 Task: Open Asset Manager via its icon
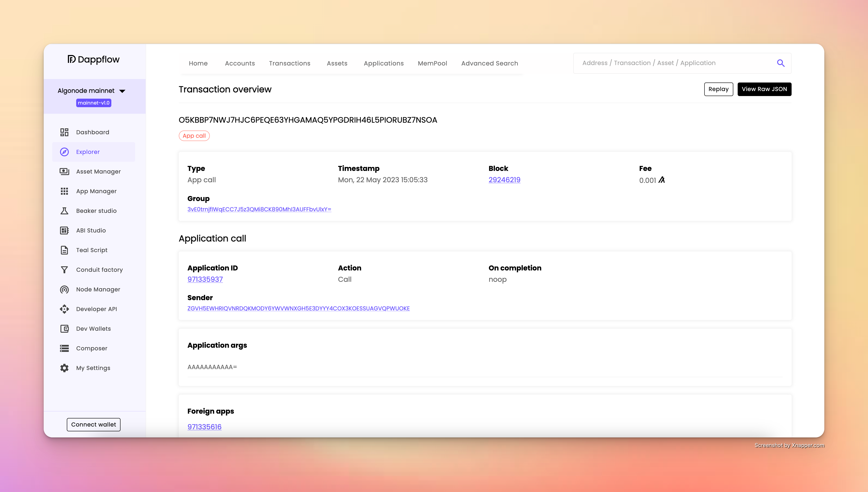tap(64, 171)
